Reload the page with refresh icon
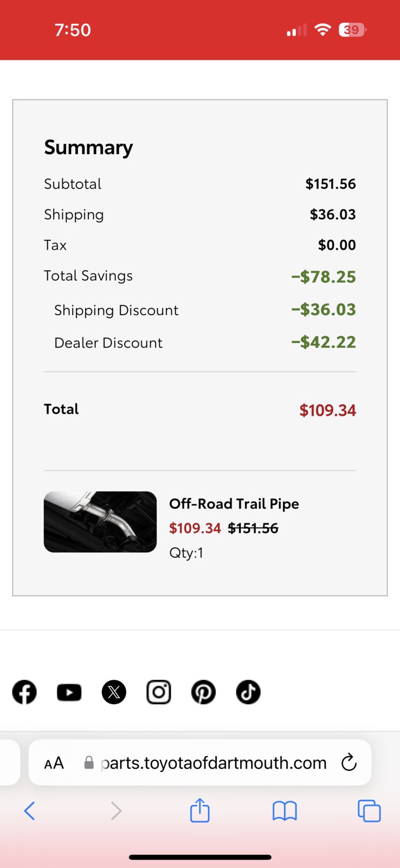Viewport: 400px width, 868px height. pos(349,762)
